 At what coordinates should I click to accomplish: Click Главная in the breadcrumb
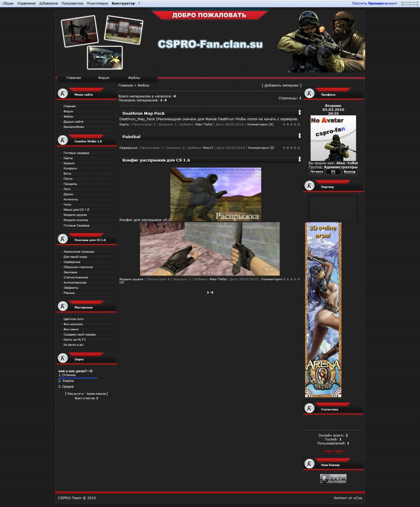click(126, 86)
